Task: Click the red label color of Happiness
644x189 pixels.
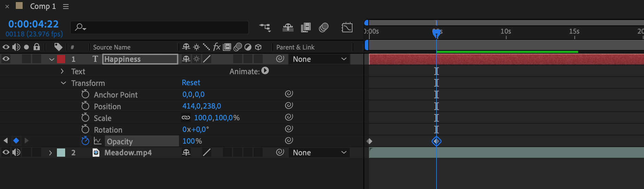Action: [x=61, y=59]
